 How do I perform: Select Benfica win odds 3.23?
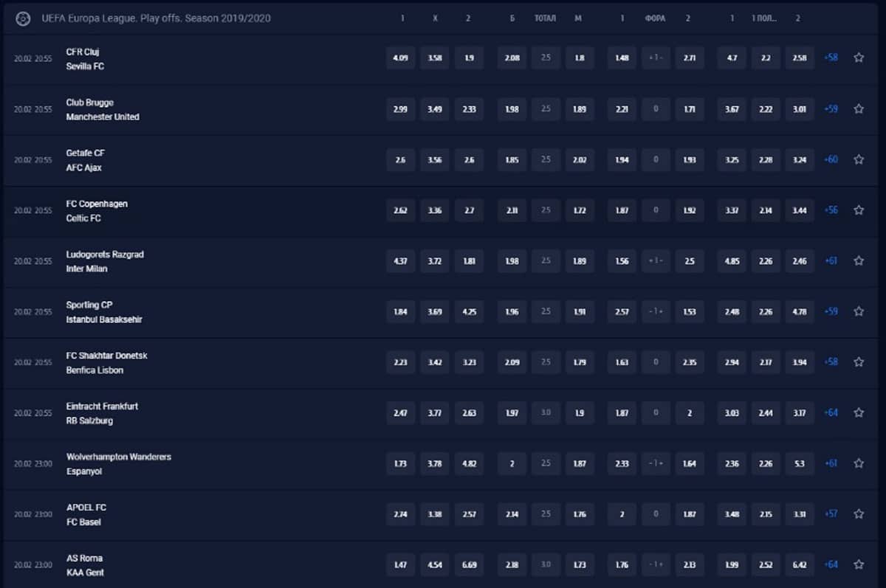pyautogui.click(x=469, y=362)
